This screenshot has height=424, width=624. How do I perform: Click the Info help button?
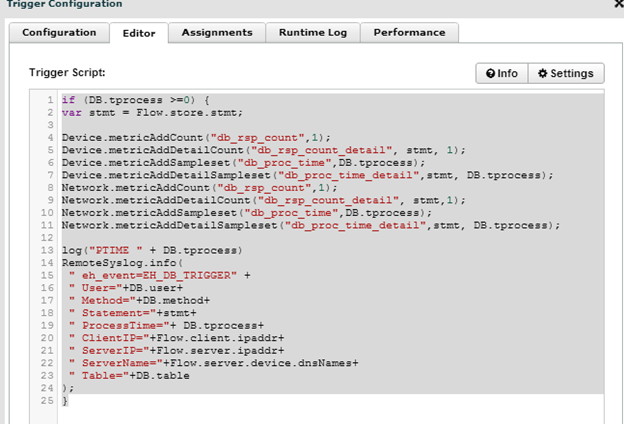click(x=501, y=73)
